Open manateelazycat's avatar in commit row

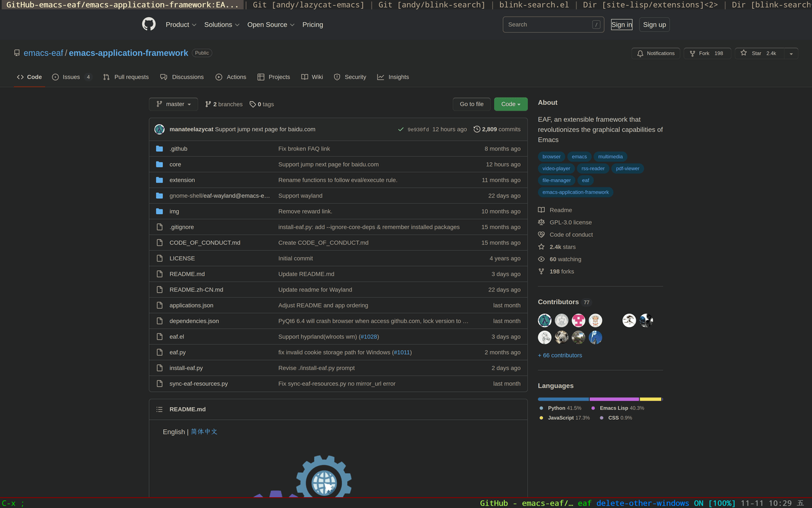[x=160, y=129]
